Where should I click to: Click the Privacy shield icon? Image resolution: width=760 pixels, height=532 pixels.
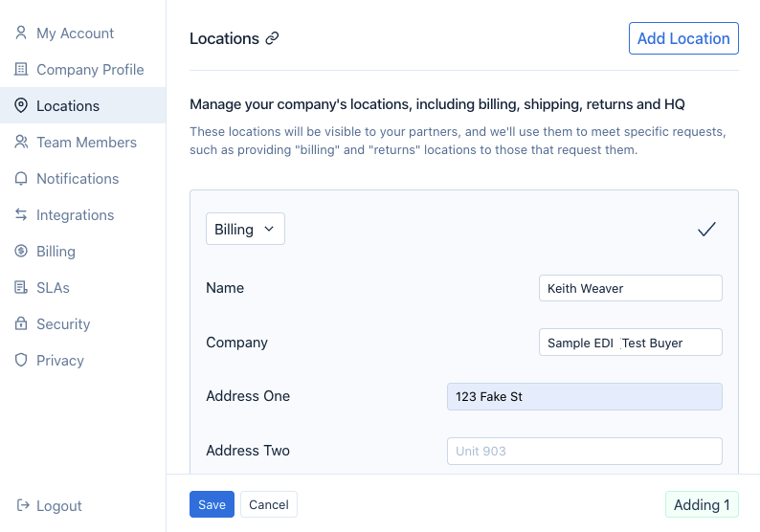click(21, 360)
